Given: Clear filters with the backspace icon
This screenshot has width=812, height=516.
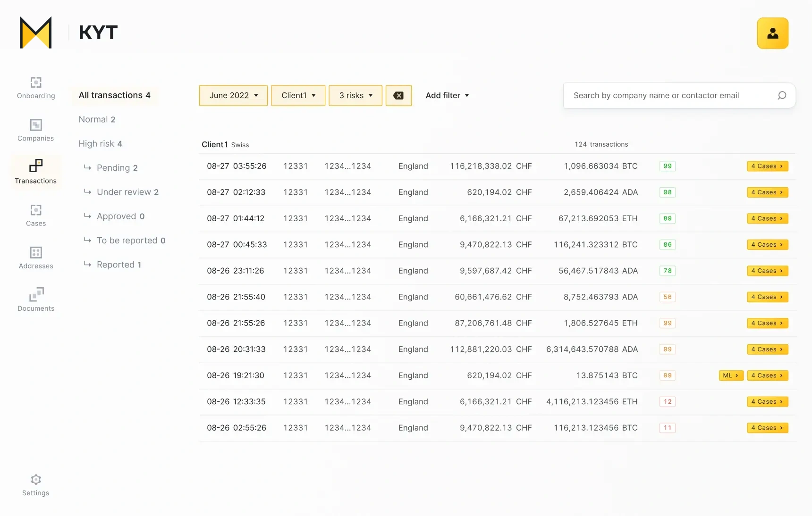Looking at the screenshot, I should (398, 95).
